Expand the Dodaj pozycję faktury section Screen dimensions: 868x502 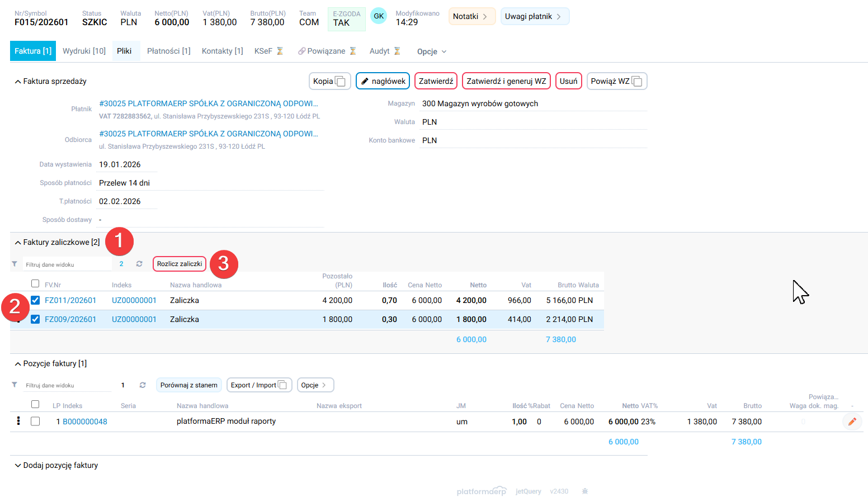coord(18,465)
